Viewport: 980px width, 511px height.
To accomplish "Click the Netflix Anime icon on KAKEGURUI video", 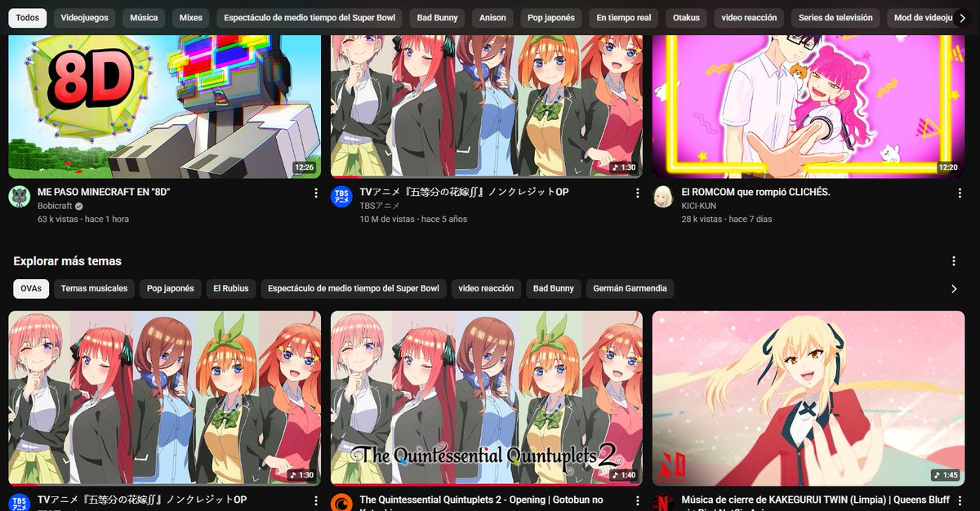I will [662, 504].
